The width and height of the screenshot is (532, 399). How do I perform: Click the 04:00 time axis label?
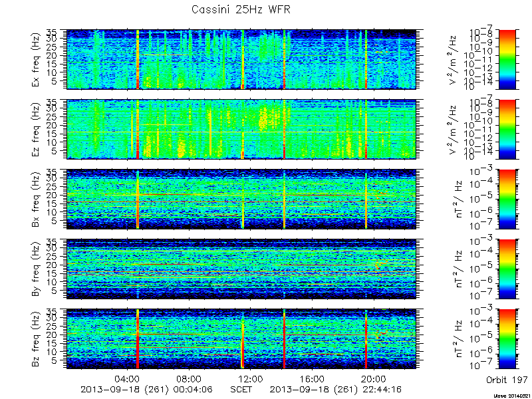[127, 378]
